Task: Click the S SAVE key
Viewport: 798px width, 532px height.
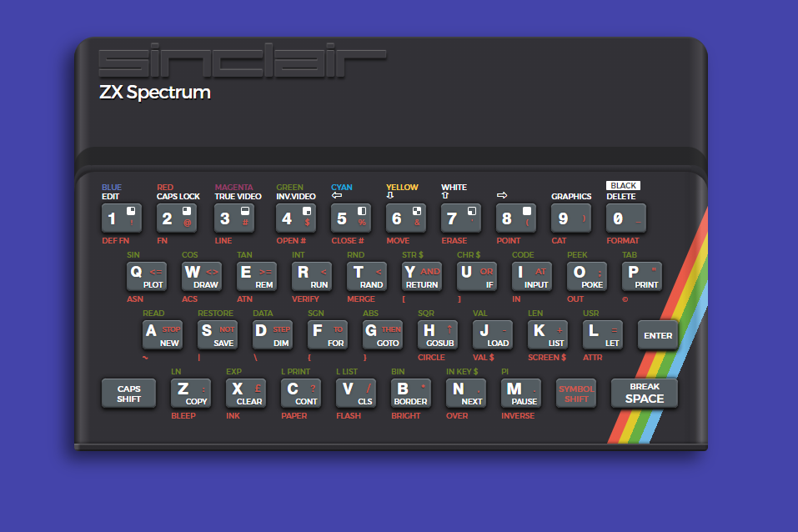Action: point(218,335)
